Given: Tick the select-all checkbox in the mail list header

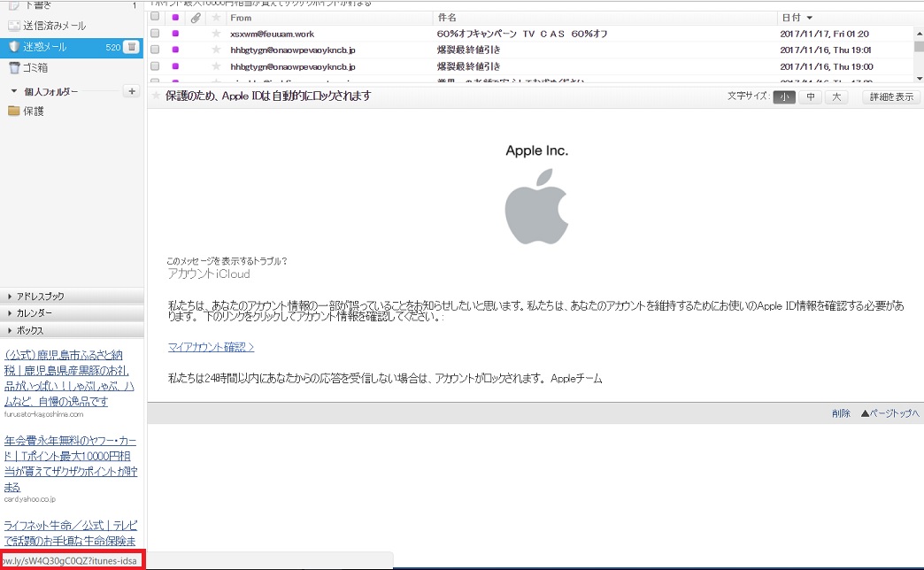Looking at the screenshot, I should point(155,17).
